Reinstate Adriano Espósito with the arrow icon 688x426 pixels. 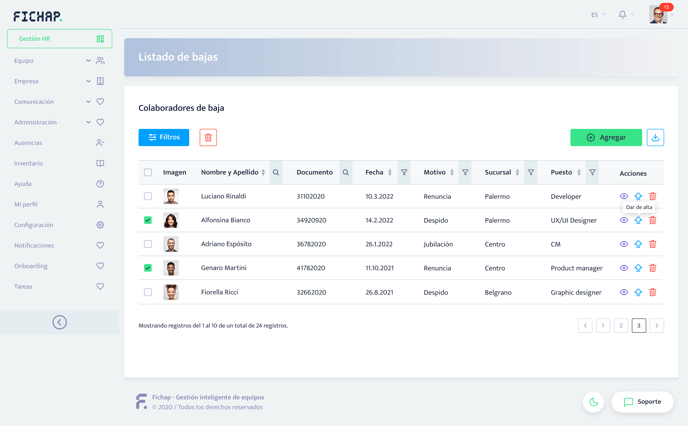click(638, 244)
